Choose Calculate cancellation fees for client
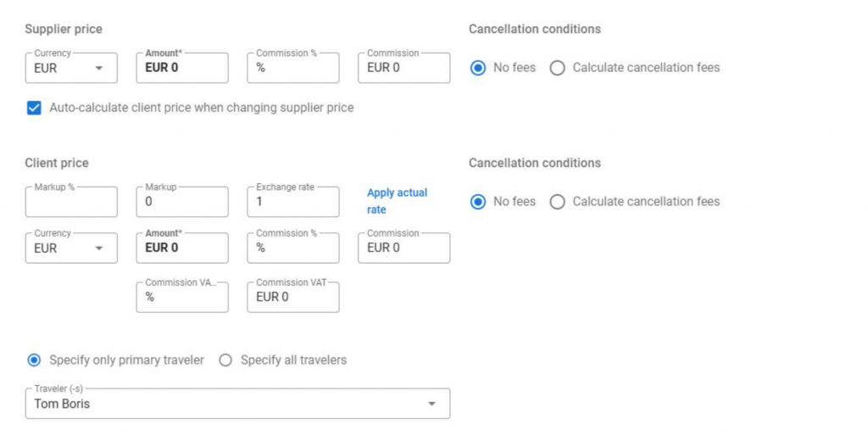868x447 pixels. pos(558,202)
